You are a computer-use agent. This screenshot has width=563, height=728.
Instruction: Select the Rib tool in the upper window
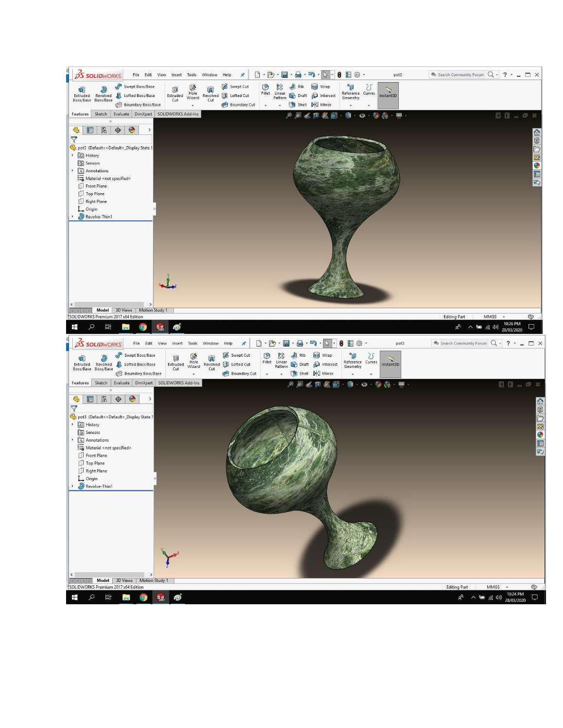[296, 87]
